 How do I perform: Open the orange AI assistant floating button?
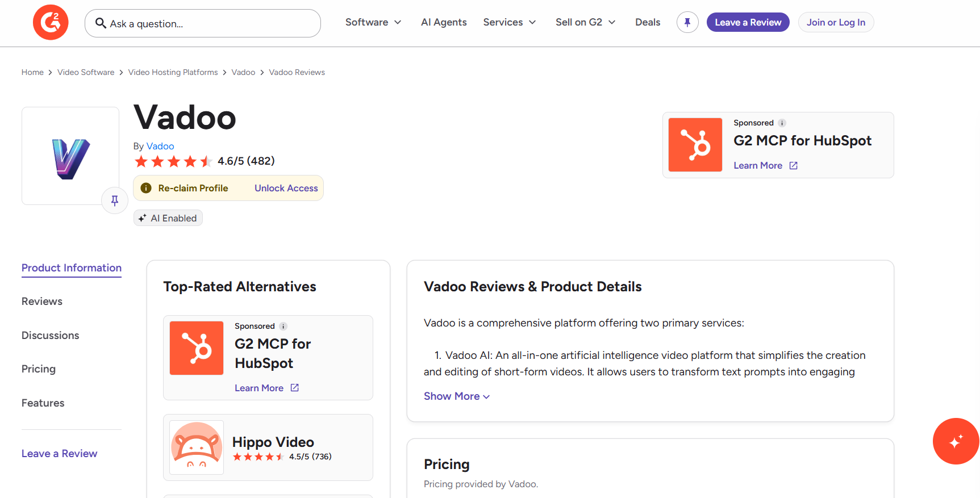click(956, 441)
